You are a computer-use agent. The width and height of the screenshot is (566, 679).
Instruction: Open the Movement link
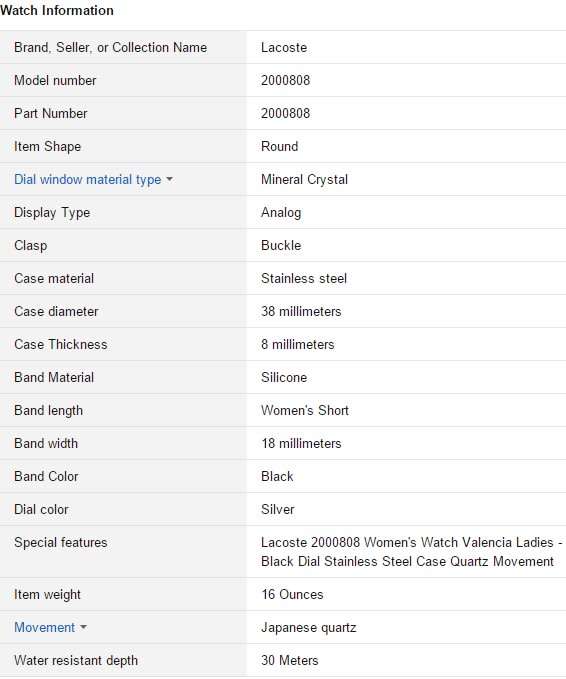(x=45, y=627)
